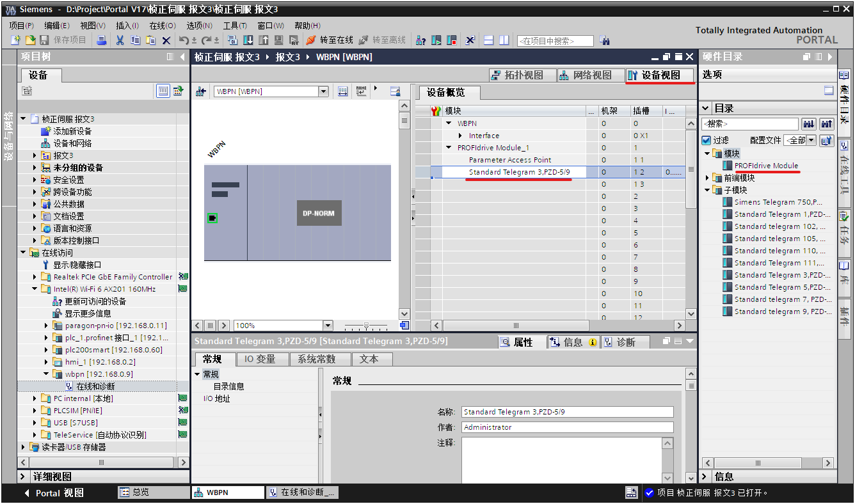The image size is (855, 504).
Task: Click the catalog profile settings icon
Action: point(826,140)
